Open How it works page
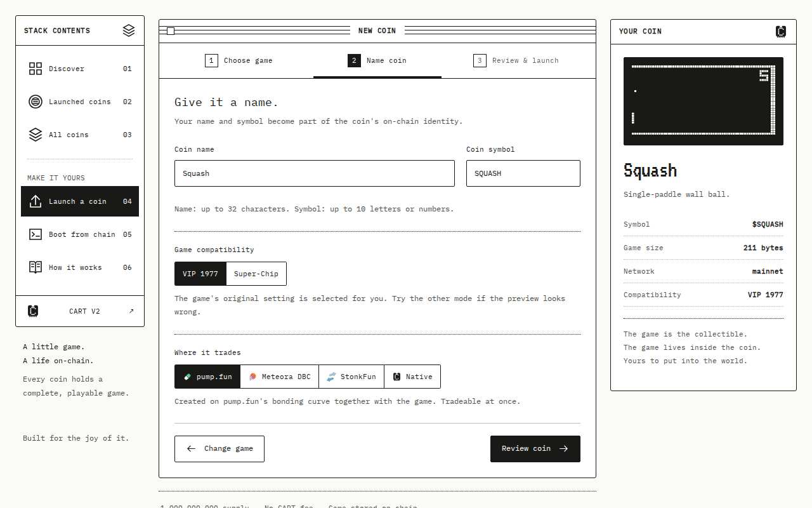 click(x=80, y=267)
